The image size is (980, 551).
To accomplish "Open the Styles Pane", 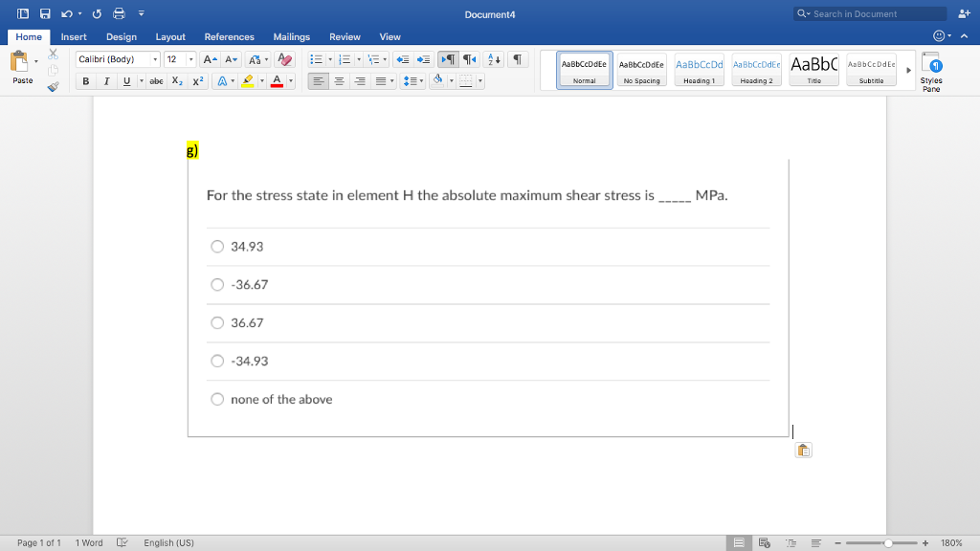I will [931, 72].
